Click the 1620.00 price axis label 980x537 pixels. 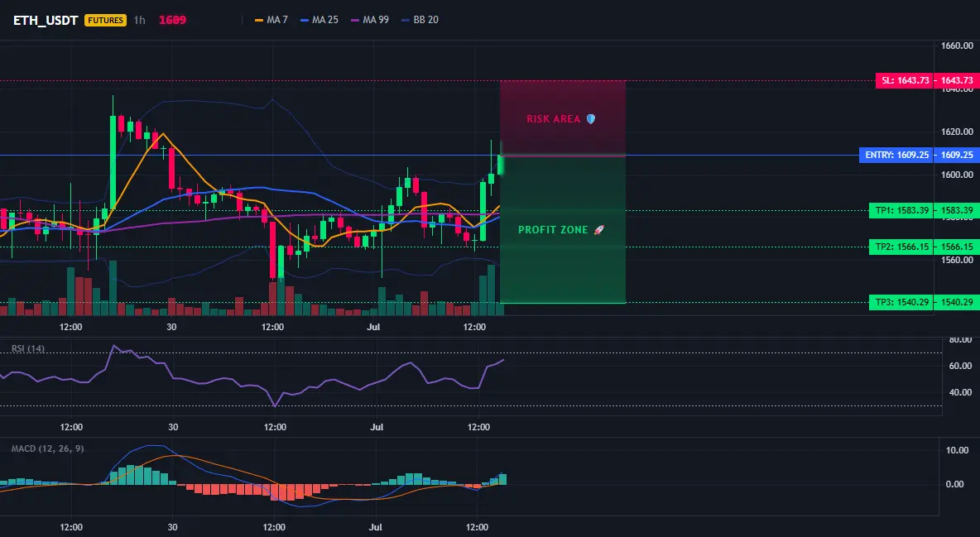click(x=957, y=132)
